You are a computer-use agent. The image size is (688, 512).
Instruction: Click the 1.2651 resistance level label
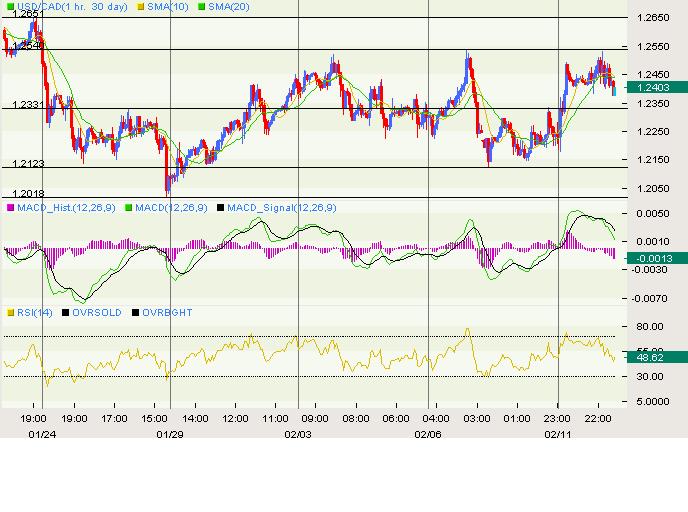click(29, 14)
